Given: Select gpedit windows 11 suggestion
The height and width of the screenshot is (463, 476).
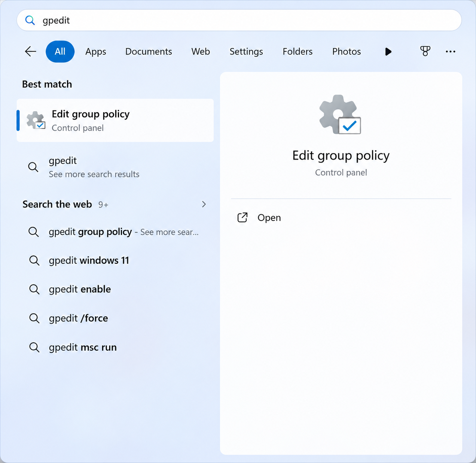Looking at the screenshot, I should coord(115,260).
